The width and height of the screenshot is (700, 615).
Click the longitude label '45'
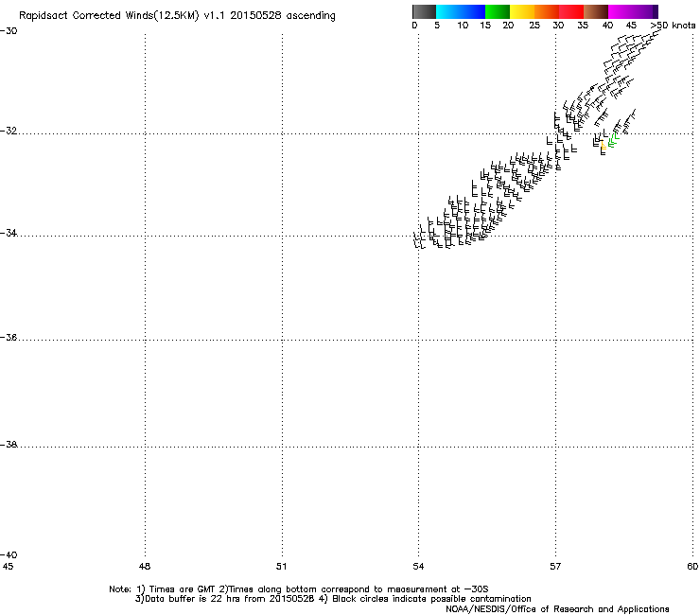8,567
